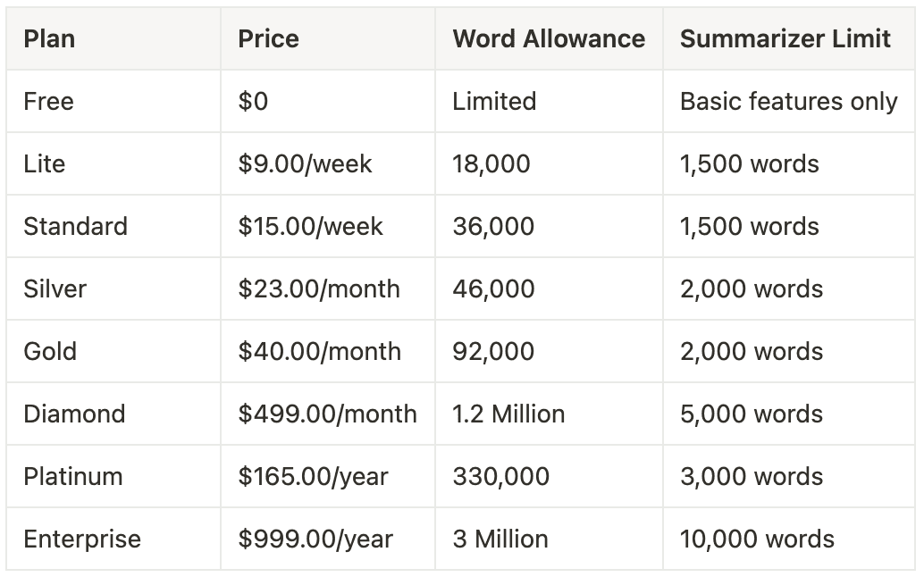
Task: Click the $165.00/year price cell
Action: pos(328,476)
